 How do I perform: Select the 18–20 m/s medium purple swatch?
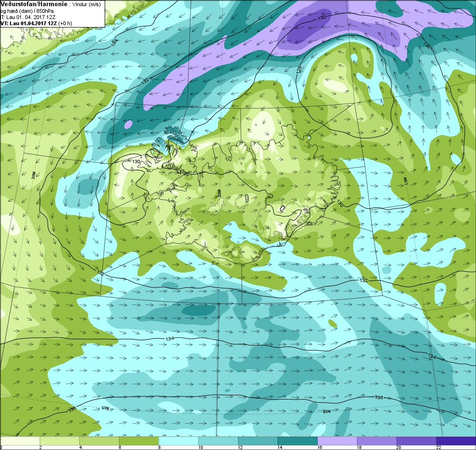[x=377, y=440]
